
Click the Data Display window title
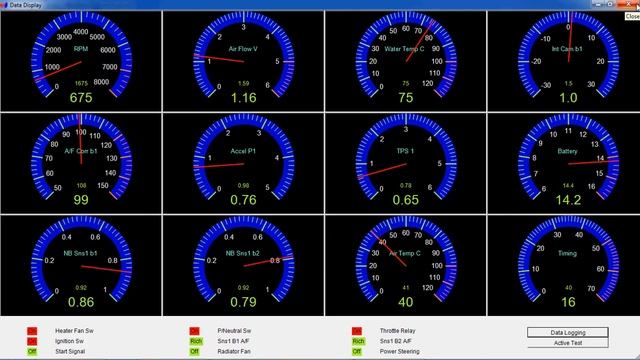click(26, 5)
